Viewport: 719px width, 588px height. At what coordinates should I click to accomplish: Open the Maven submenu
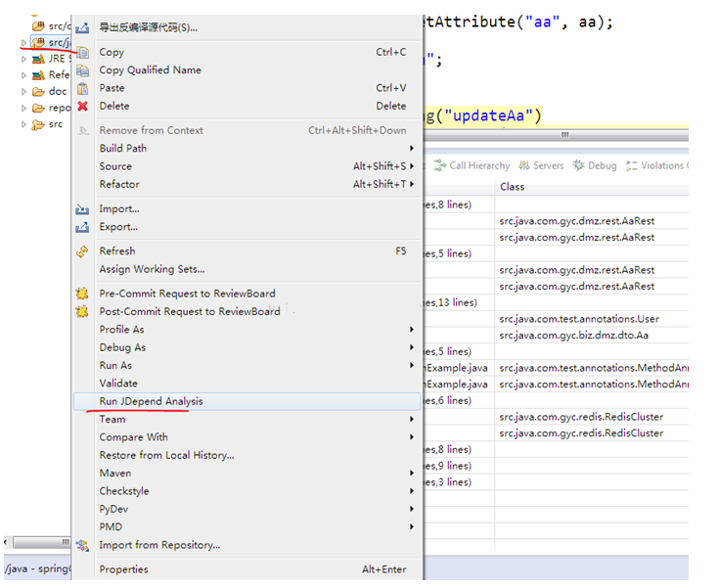[247, 474]
